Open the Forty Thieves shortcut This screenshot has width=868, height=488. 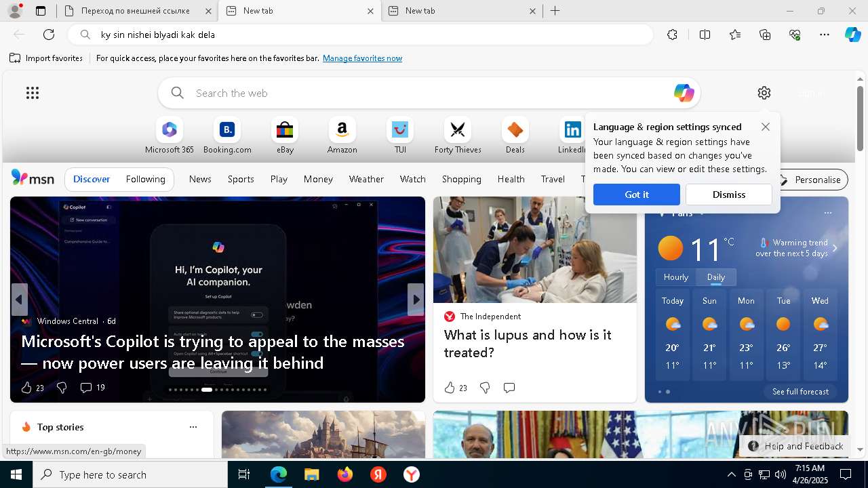pos(458,136)
